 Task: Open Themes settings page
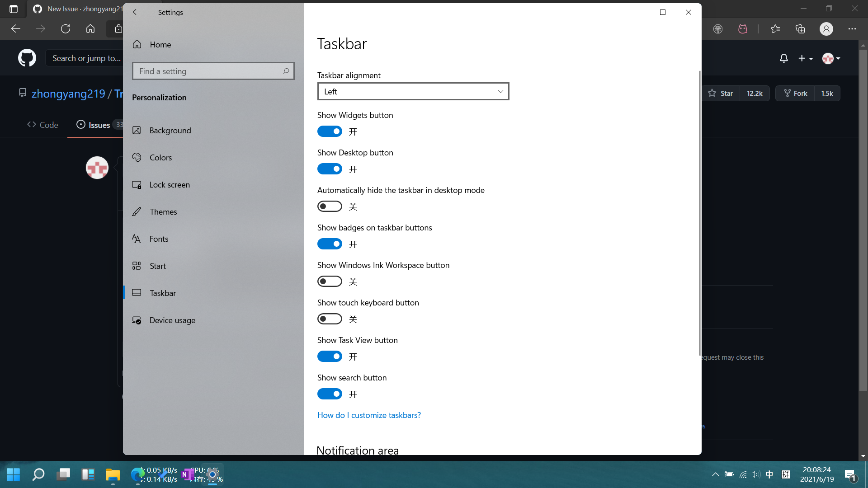pyautogui.click(x=213, y=211)
